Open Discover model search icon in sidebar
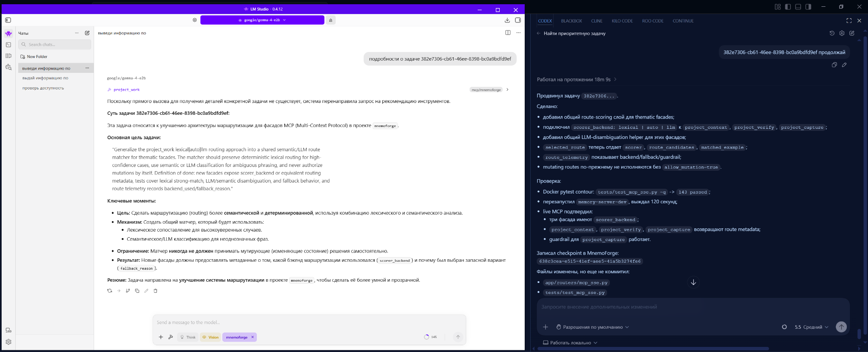The width and height of the screenshot is (868, 352). (8, 67)
